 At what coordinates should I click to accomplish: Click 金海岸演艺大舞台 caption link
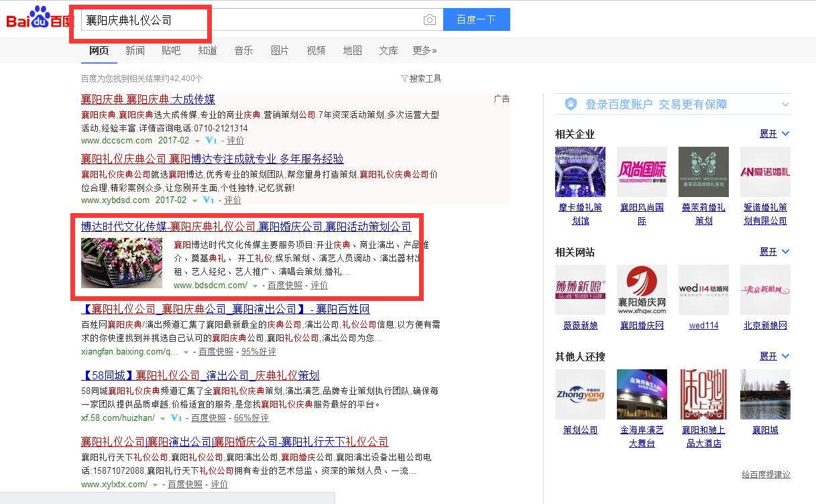click(642, 436)
